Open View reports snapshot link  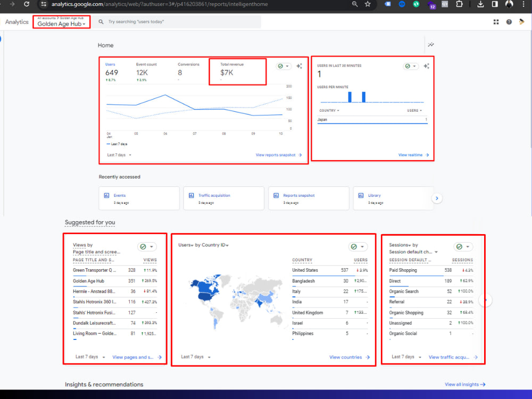279,155
